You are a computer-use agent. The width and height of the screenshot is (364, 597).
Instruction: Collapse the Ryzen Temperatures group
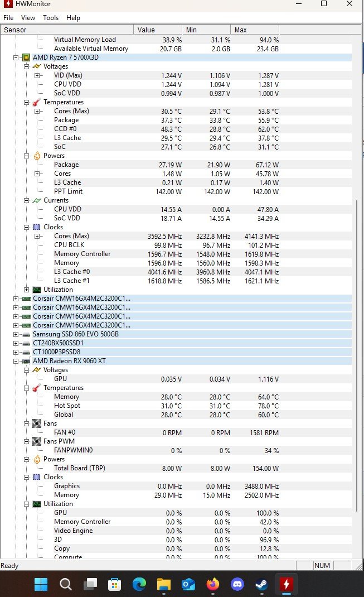tap(26, 103)
